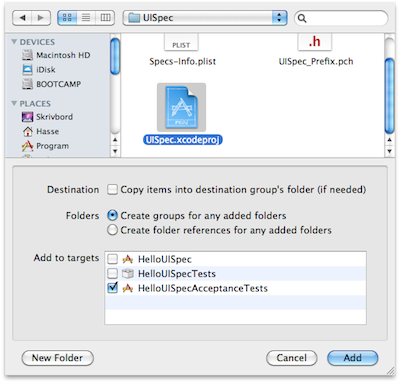Uncheck the HelloUISpecAcceptanceTests target checkbox
Viewport: 400px width, 383px height.
[112, 288]
